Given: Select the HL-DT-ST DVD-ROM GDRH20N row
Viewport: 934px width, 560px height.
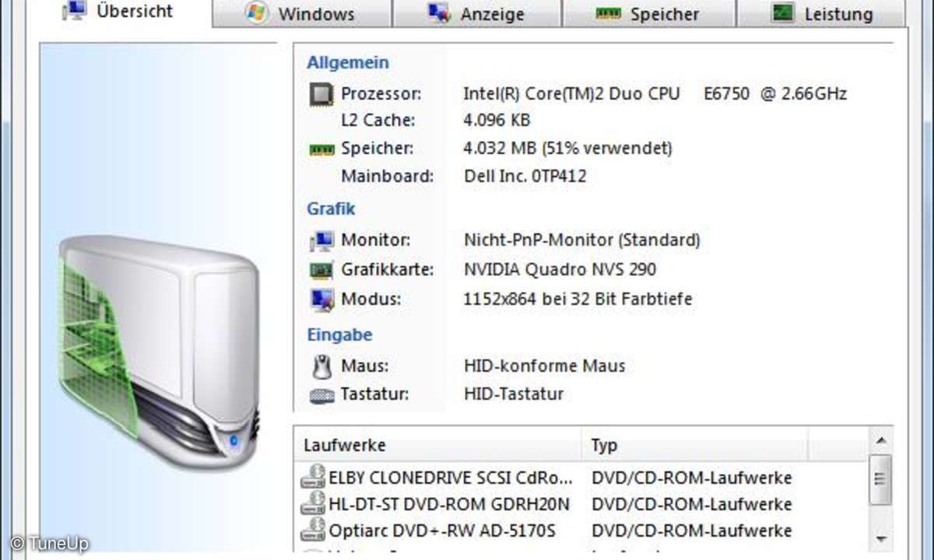Looking at the screenshot, I should (582, 503).
